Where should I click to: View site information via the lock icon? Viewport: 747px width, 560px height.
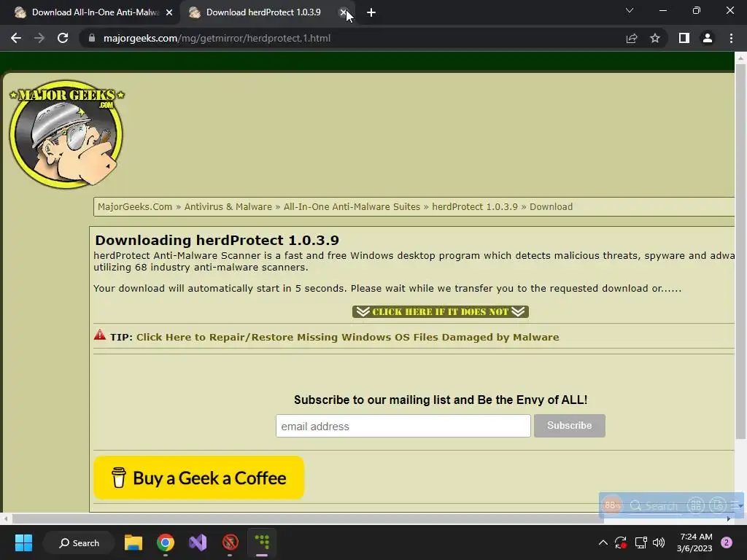point(92,38)
